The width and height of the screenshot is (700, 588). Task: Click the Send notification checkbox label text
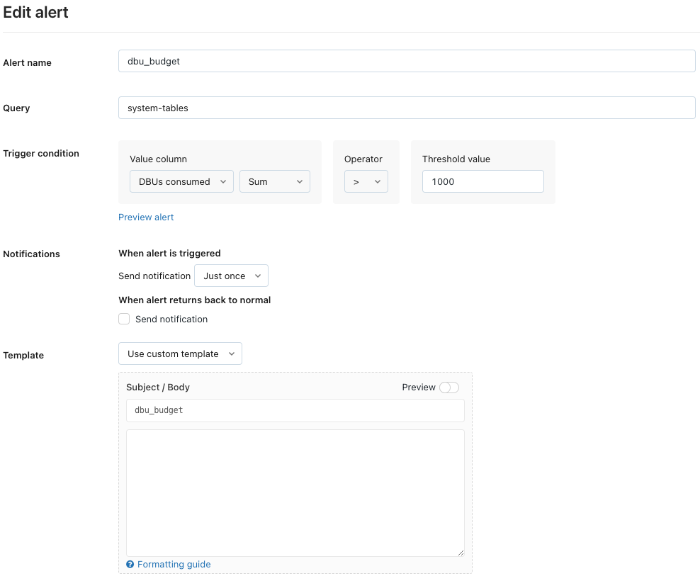[171, 320]
